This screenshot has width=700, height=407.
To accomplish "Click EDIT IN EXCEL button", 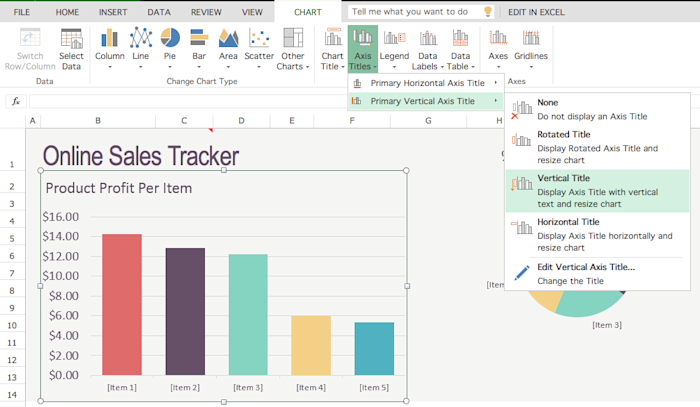I will [x=536, y=12].
